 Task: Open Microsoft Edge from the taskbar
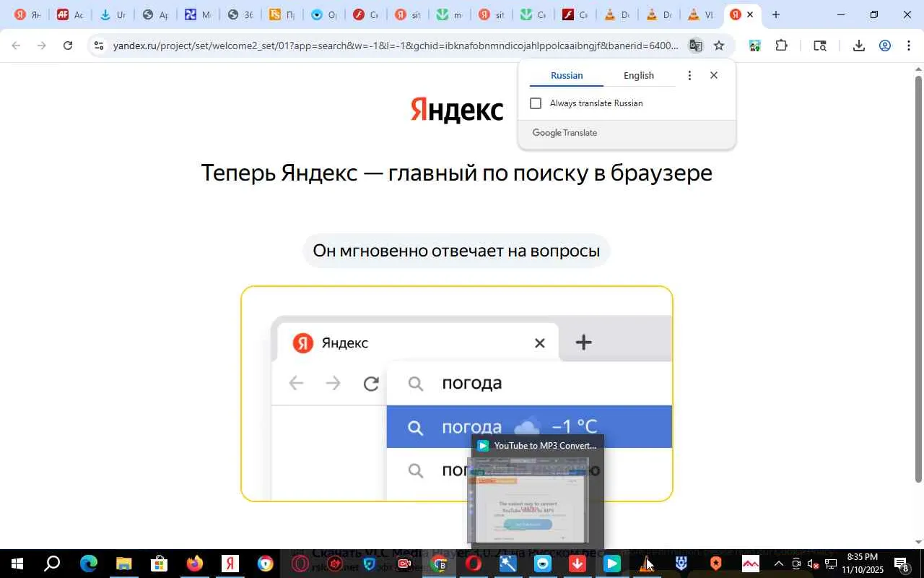click(x=89, y=564)
